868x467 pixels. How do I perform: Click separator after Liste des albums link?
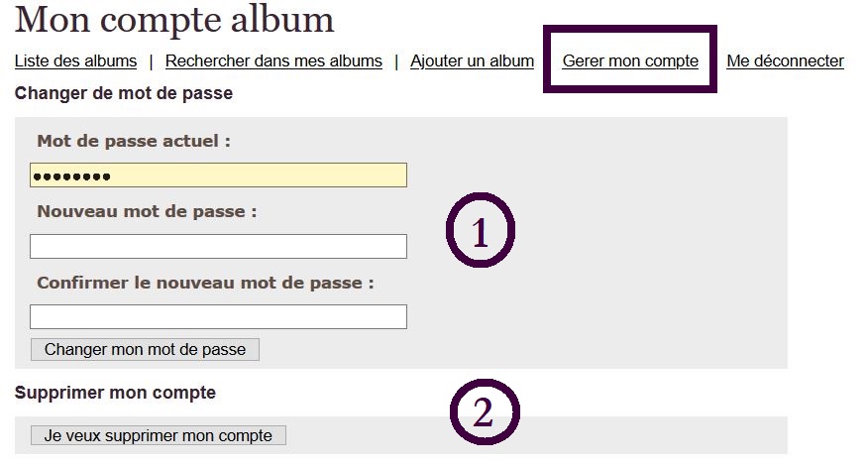pos(151,61)
